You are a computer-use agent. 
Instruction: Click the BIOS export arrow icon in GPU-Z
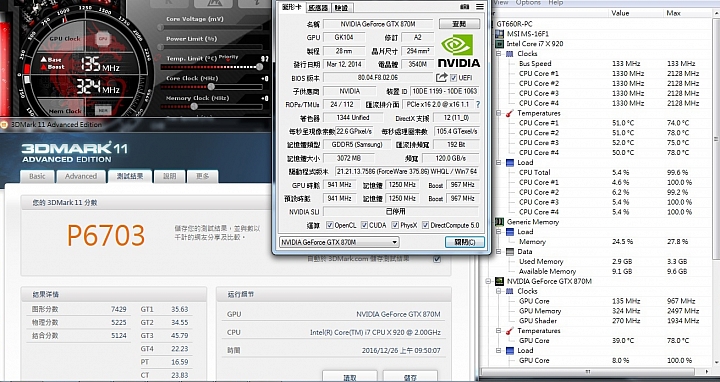(442, 78)
